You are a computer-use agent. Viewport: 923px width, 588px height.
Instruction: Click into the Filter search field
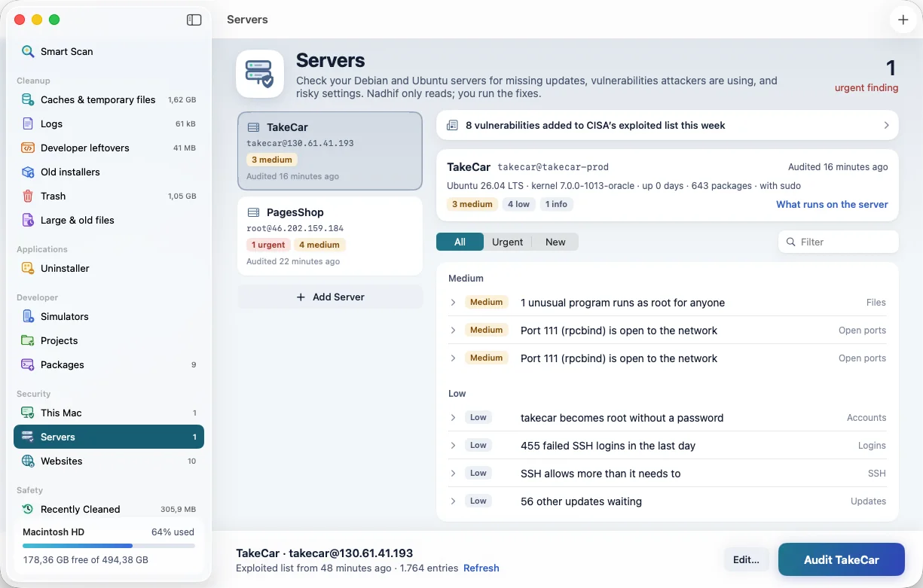click(x=838, y=242)
